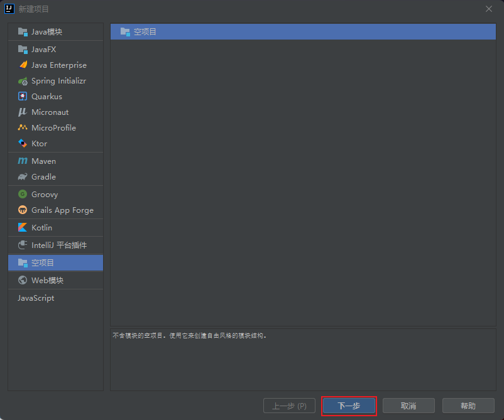This screenshot has width=504, height=420.
Task: Select JavaScript category
Action: click(55, 298)
